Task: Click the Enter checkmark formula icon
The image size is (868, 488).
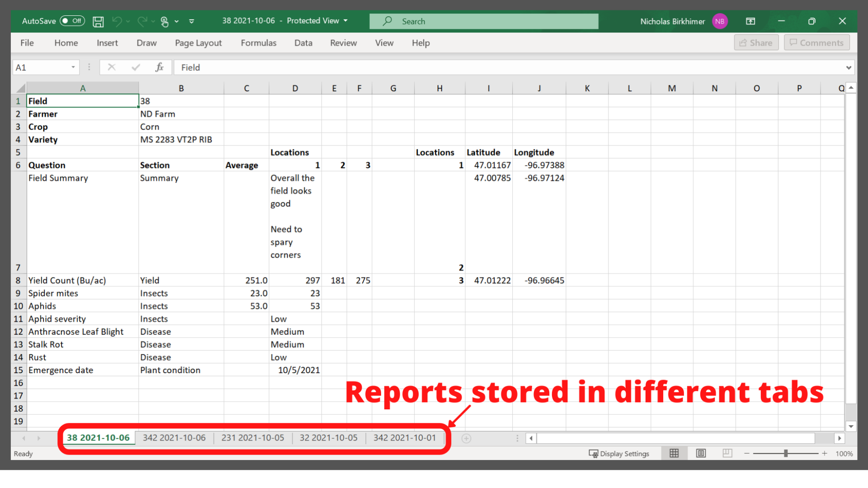Action: 136,67
